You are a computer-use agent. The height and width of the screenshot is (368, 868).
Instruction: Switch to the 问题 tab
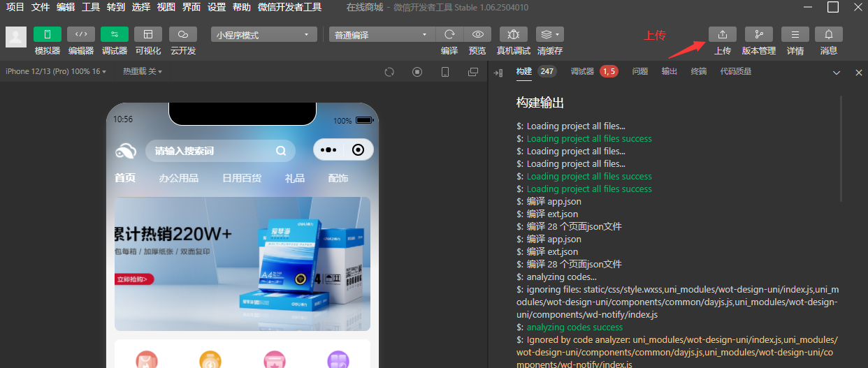(x=640, y=71)
